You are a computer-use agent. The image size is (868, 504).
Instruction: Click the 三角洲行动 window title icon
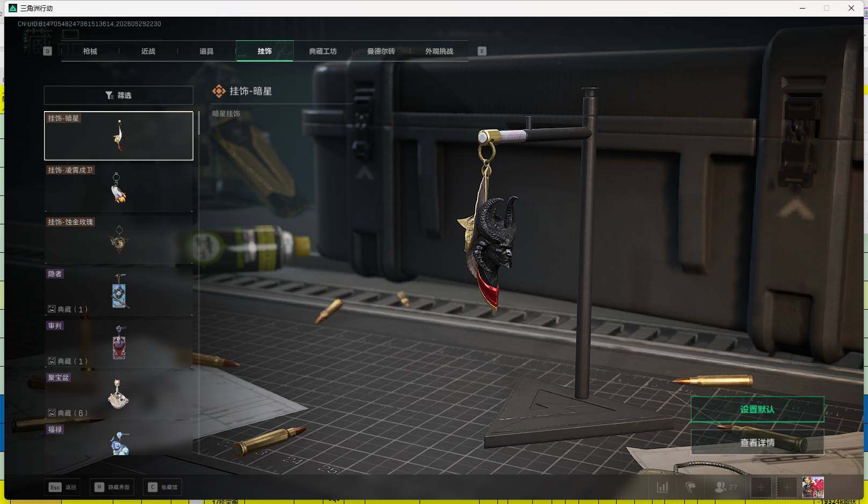click(13, 8)
